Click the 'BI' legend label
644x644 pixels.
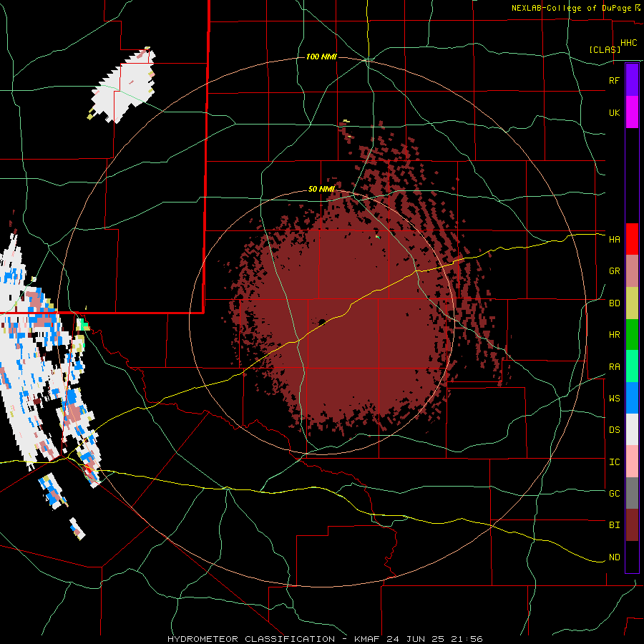614,525
